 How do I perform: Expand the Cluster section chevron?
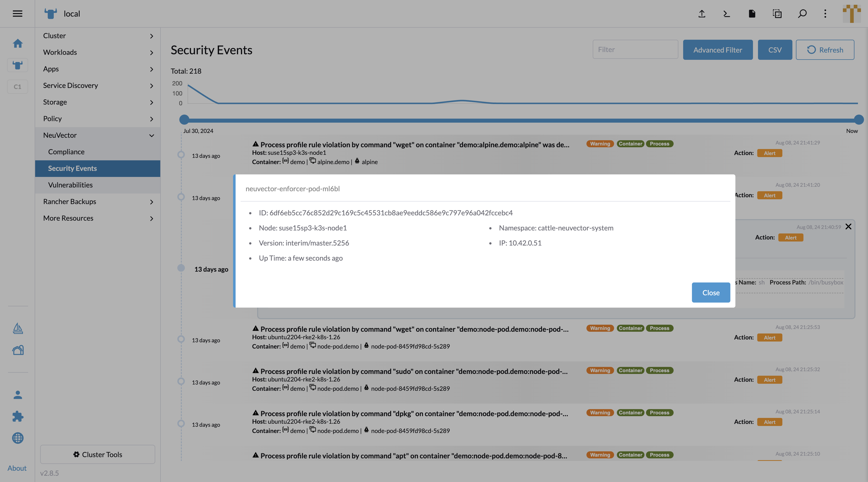(x=152, y=36)
